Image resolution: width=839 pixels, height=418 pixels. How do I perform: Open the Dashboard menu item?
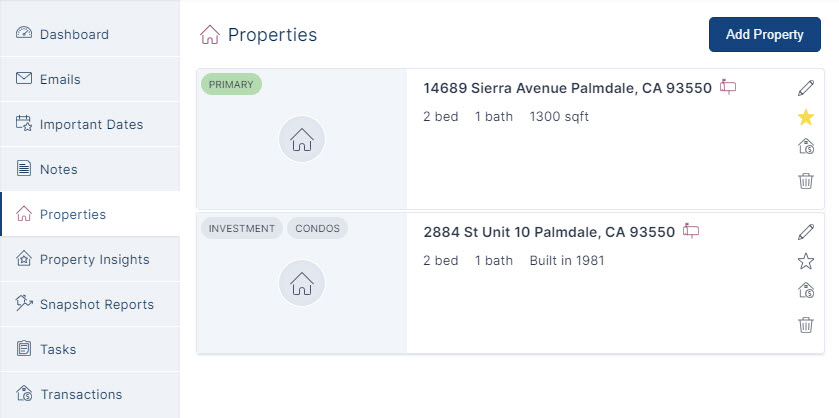pyautogui.click(x=74, y=34)
